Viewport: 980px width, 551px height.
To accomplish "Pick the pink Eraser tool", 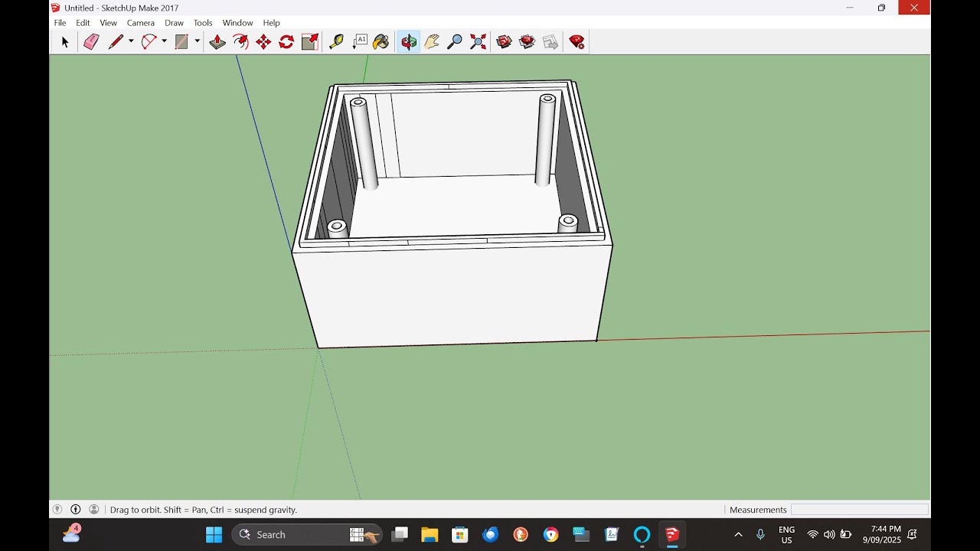I will (91, 42).
